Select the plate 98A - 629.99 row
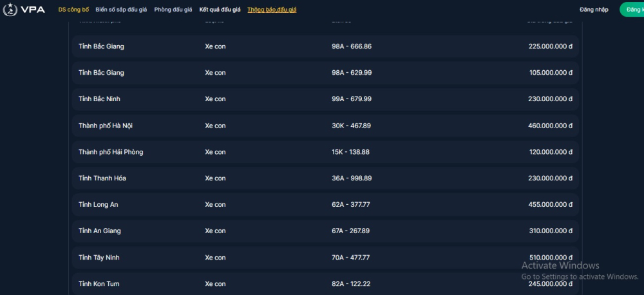644x295 pixels. (325, 73)
